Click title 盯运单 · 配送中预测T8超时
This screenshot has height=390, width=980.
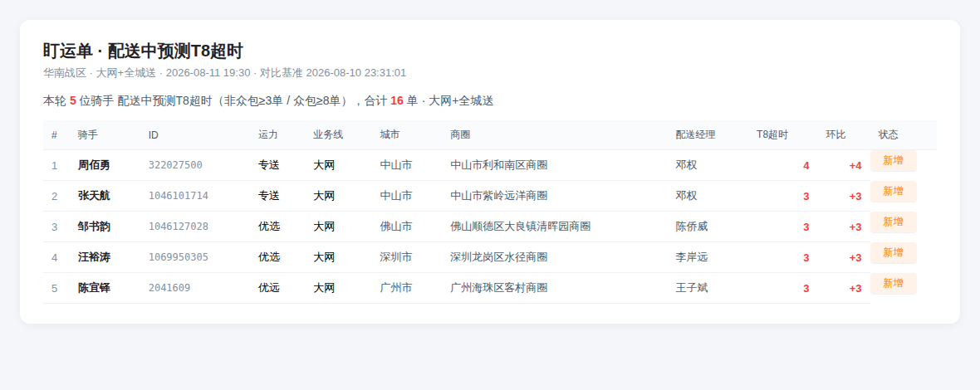pos(143,51)
